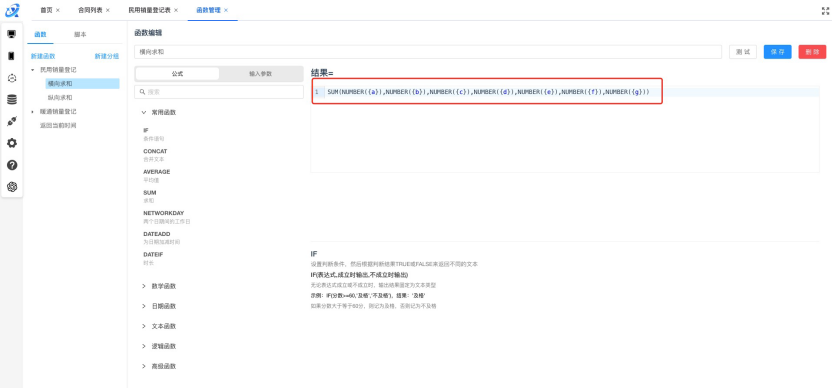Select 纵向求和 in the function tree
832x388 pixels.
click(x=60, y=98)
